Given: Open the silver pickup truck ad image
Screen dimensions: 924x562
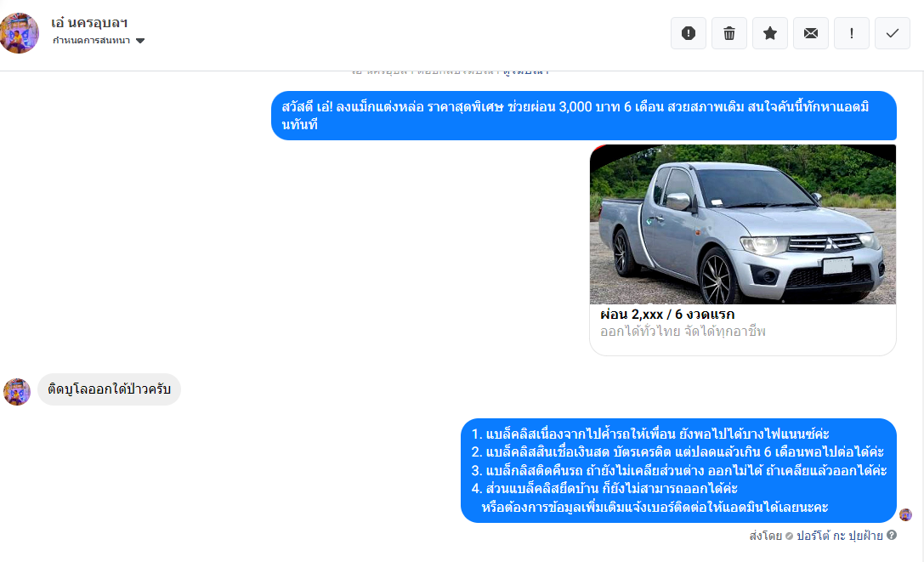Looking at the screenshot, I should click(742, 224).
